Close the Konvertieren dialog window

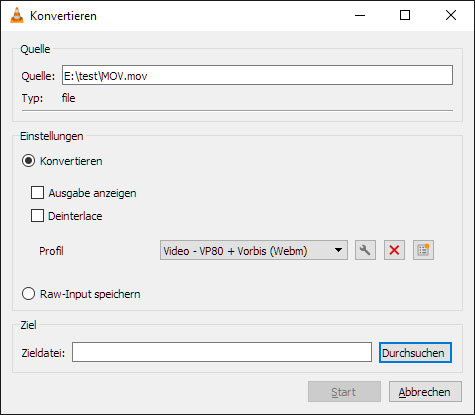451,15
